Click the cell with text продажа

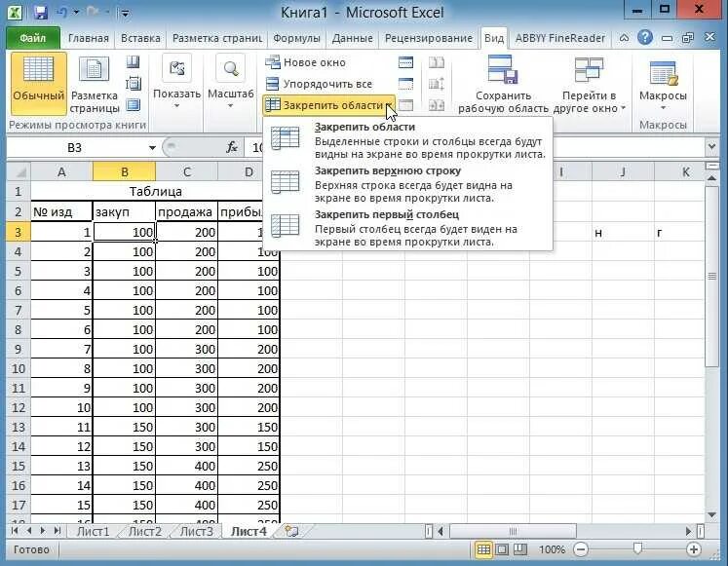[x=186, y=212]
